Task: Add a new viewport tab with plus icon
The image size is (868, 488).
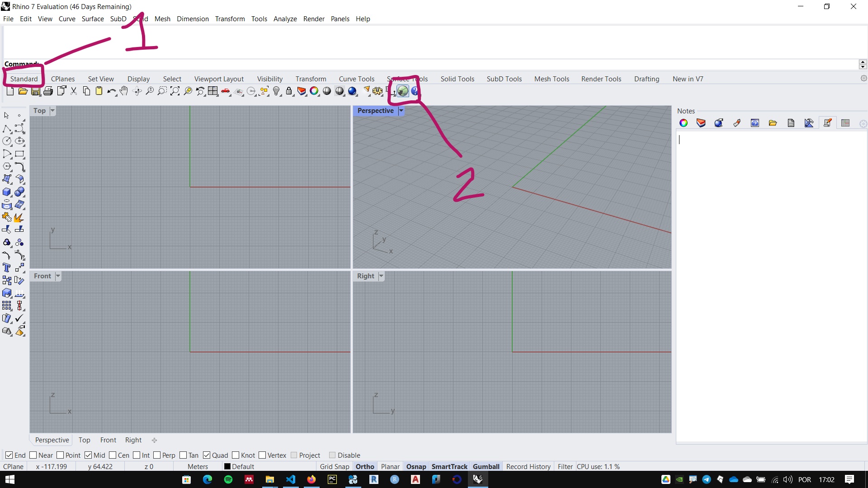Action: (154, 440)
